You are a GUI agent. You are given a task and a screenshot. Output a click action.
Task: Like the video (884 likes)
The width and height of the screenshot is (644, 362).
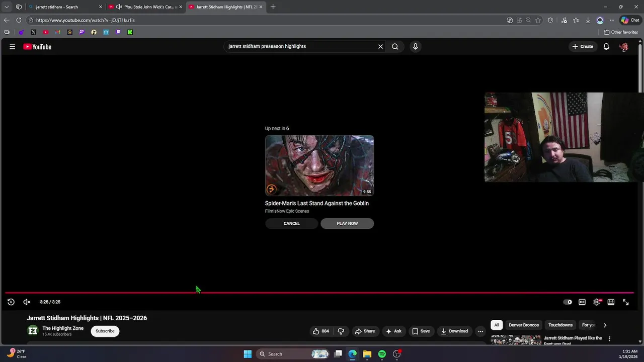coord(321,331)
